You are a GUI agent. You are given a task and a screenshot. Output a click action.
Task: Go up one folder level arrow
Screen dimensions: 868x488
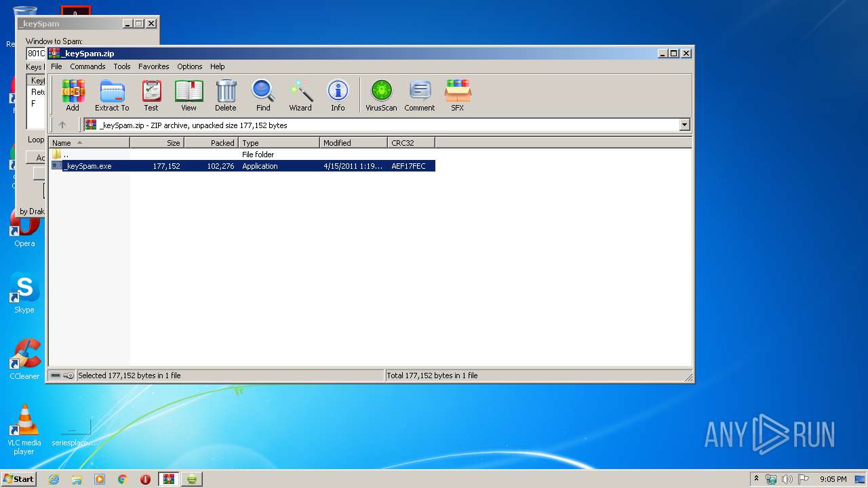(62, 125)
